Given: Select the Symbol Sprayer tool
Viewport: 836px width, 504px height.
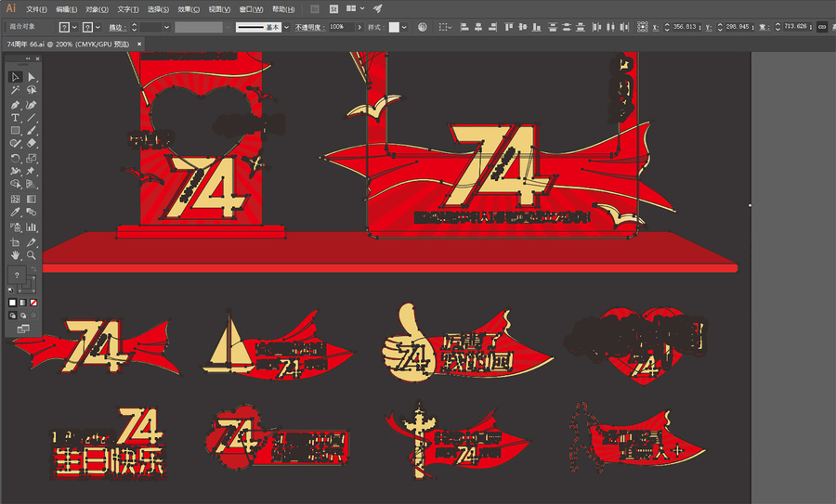Looking at the screenshot, I should pyautogui.click(x=16, y=227).
